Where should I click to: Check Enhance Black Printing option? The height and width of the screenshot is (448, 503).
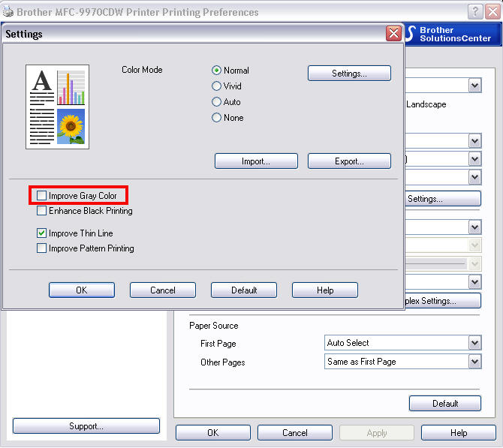[x=42, y=211]
